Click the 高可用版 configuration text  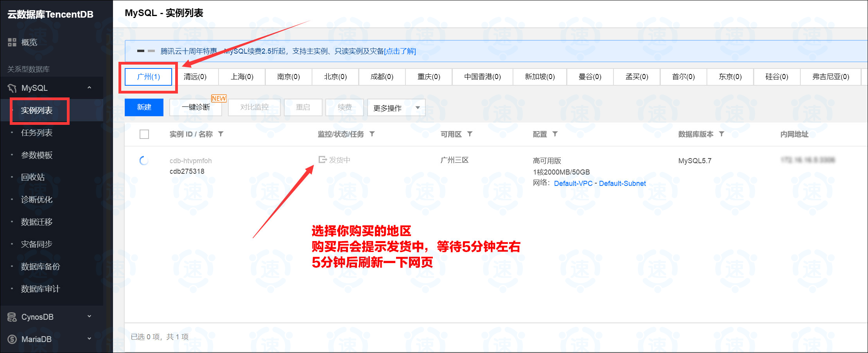[547, 161]
